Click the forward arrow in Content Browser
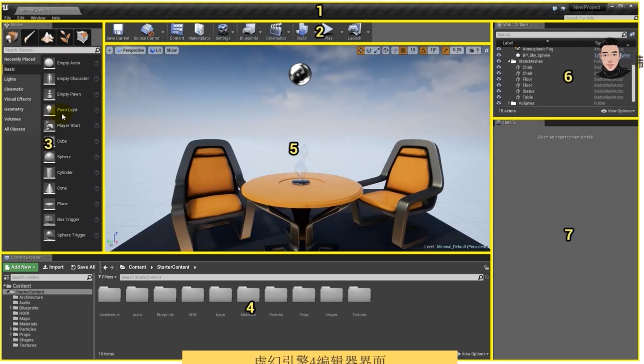644x364 pixels. (112, 268)
